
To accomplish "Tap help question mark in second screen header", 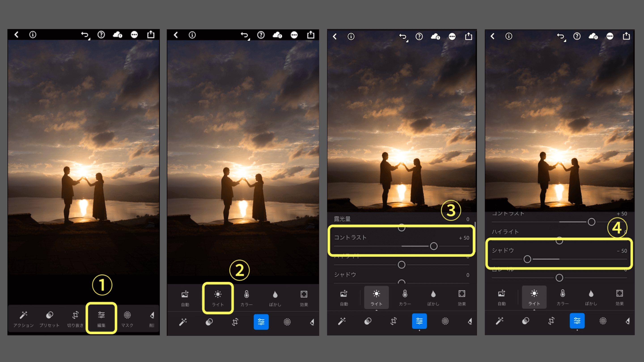I will point(261,35).
